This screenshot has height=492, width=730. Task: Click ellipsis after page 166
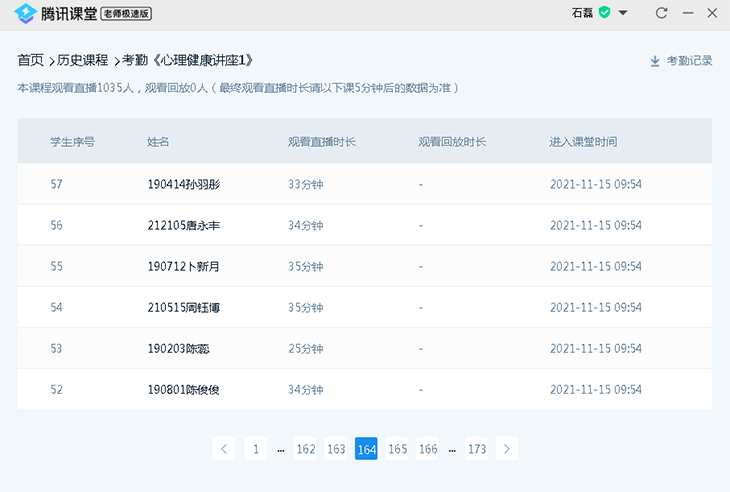coord(453,450)
